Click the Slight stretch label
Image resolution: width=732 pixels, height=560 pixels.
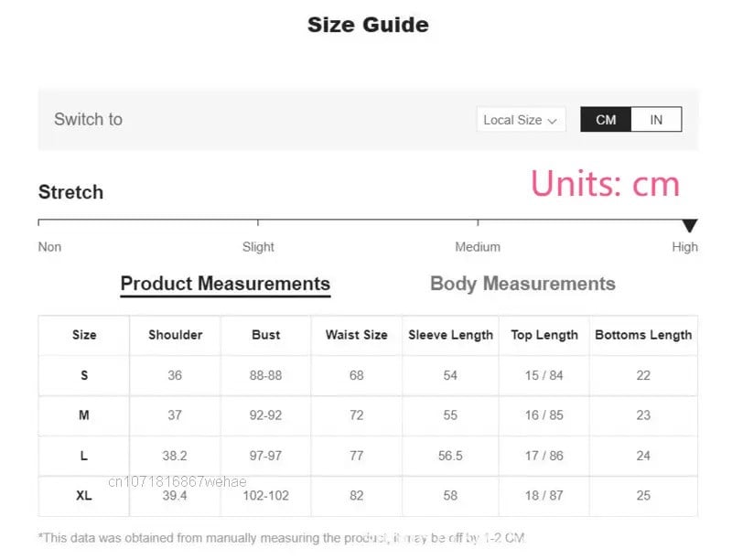click(x=258, y=246)
